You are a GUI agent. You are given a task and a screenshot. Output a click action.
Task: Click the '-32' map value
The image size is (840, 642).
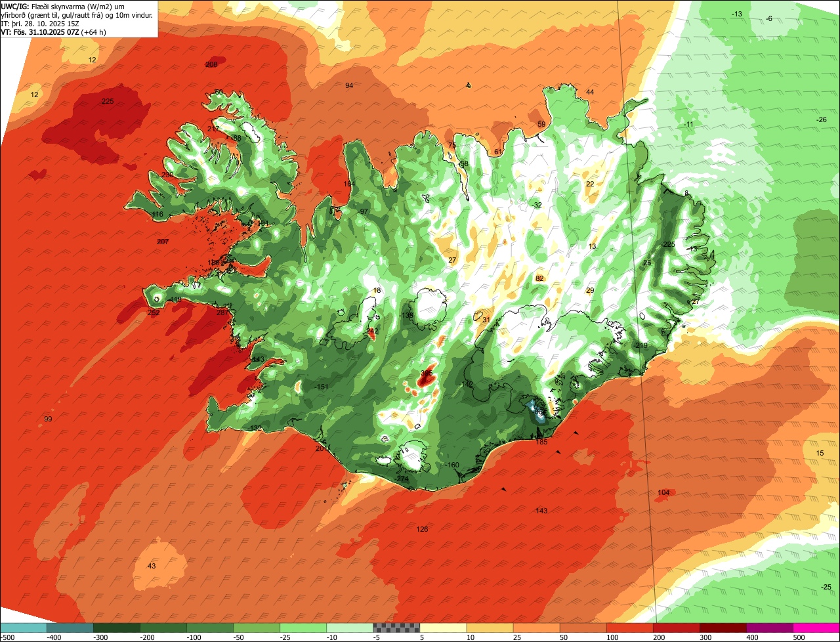pyautogui.click(x=537, y=205)
